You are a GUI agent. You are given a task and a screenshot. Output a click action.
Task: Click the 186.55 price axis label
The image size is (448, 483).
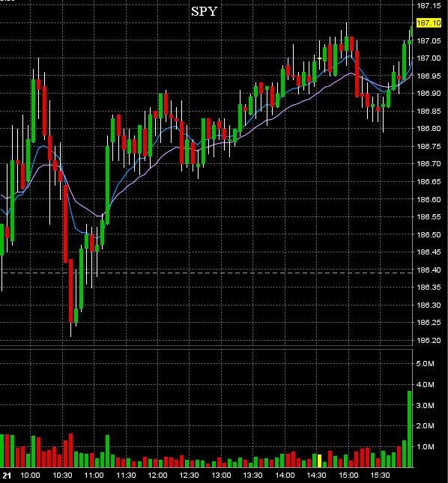click(x=429, y=217)
